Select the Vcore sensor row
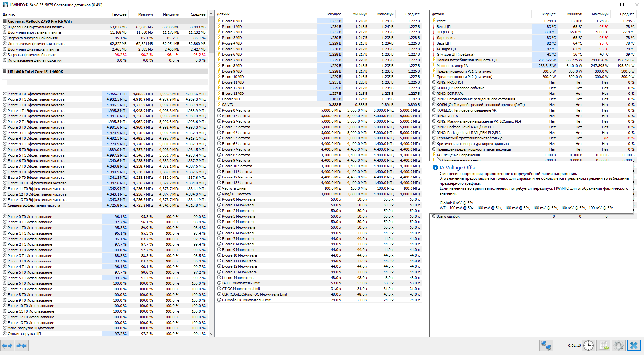Screen dimensions: 644x355 (441, 21)
